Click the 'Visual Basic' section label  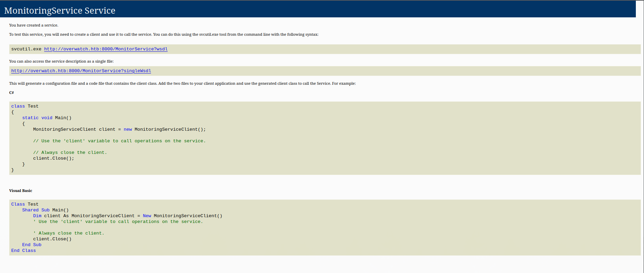pos(21,191)
